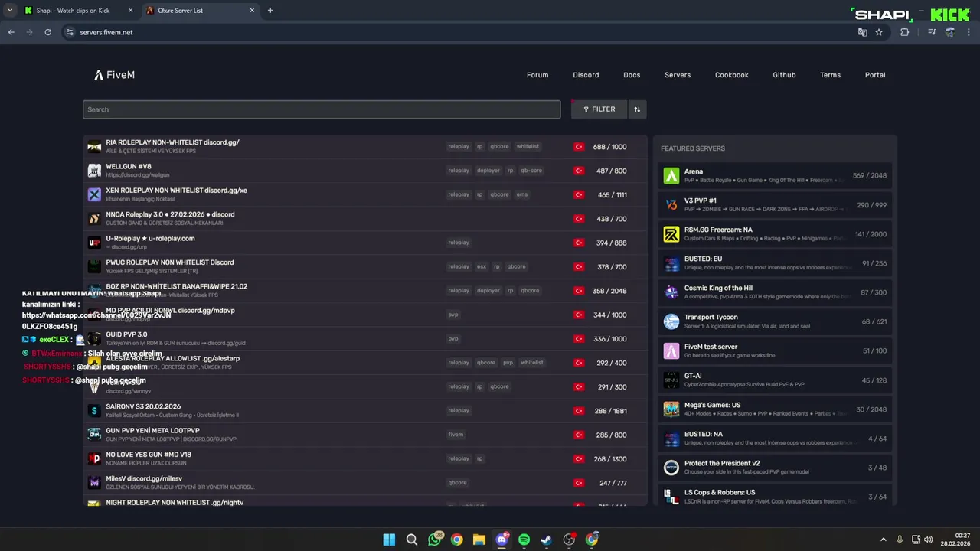Show hidden system tray icons
The width and height of the screenshot is (980, 551).
pos(883,540)
